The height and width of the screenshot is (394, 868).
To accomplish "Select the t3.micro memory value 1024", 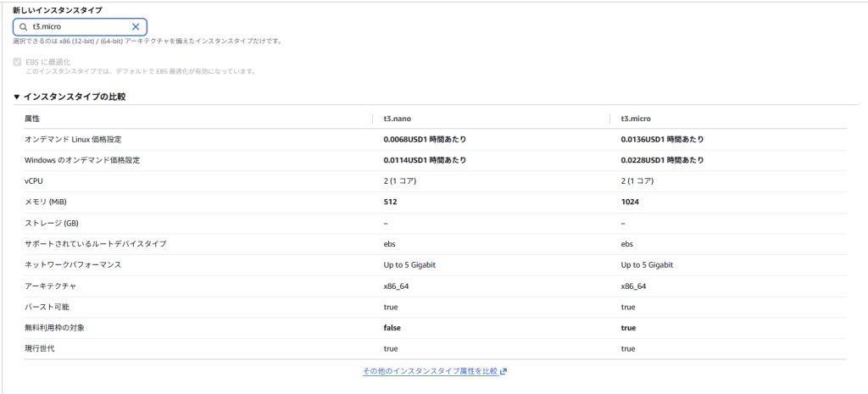I will click(630, 202).
